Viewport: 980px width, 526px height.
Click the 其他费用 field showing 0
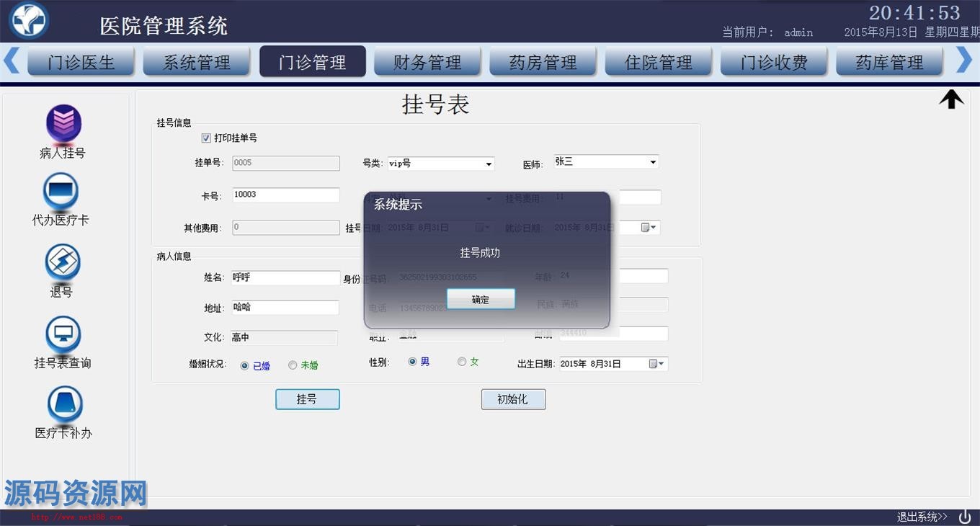click(285, 228)
